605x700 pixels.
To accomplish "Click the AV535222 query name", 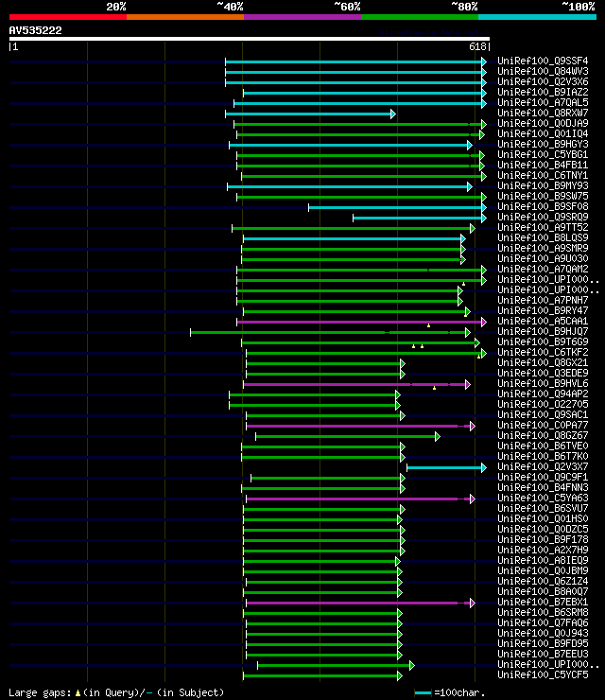I will click(x=35, y=30).
